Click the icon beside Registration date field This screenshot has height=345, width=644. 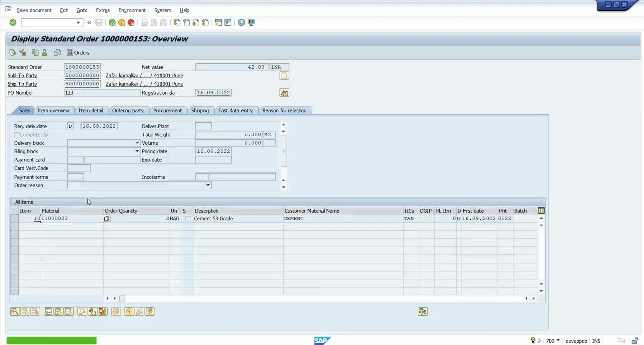coord(284,93)
